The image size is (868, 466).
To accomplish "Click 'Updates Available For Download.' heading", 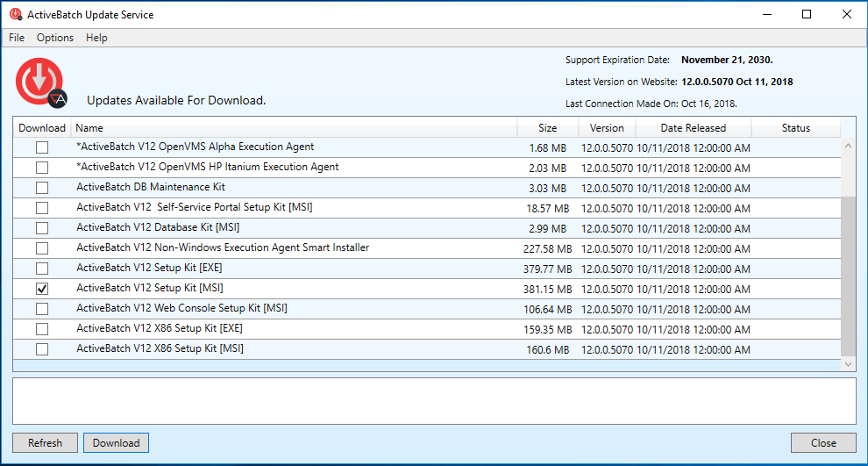I will click(x=176, y=100).
